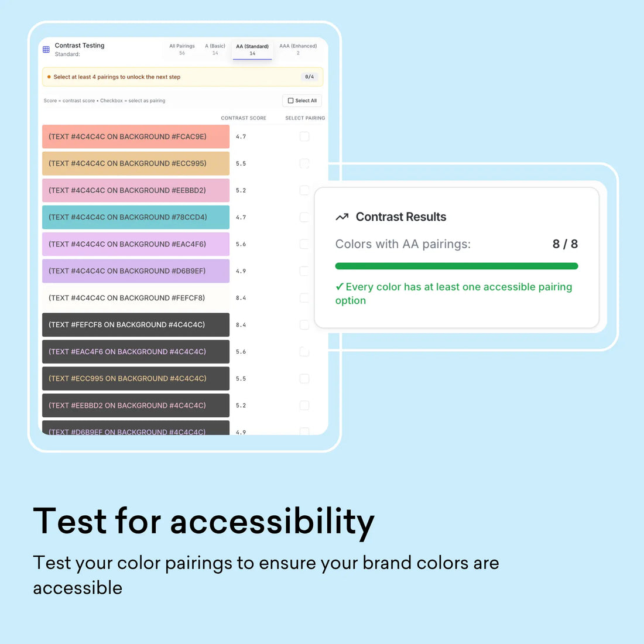Click the checkmark icon before accessible pairing message
This screenshot has width=644, height=644.
(x=340, y=286)
